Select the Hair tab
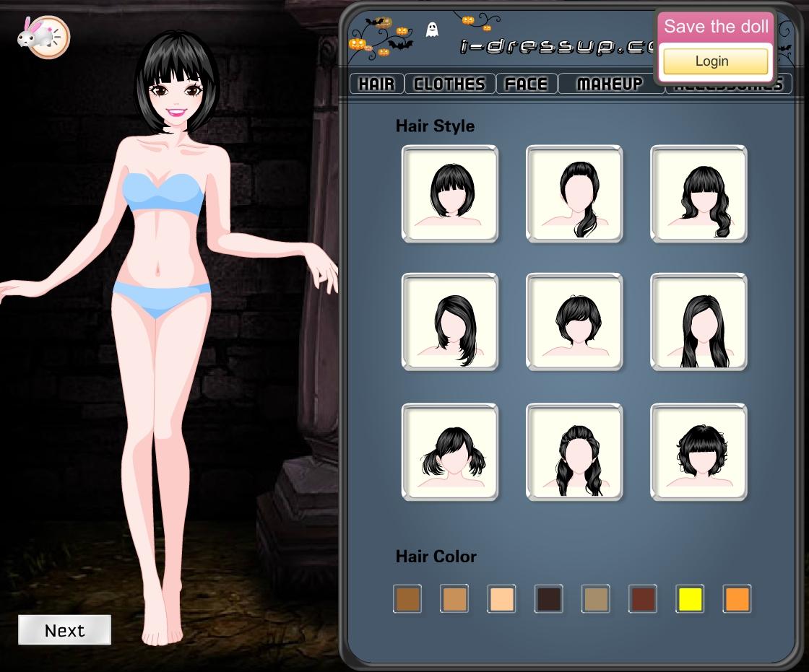Viewport: 809px width, 672px height. click(x=376, y=84)
